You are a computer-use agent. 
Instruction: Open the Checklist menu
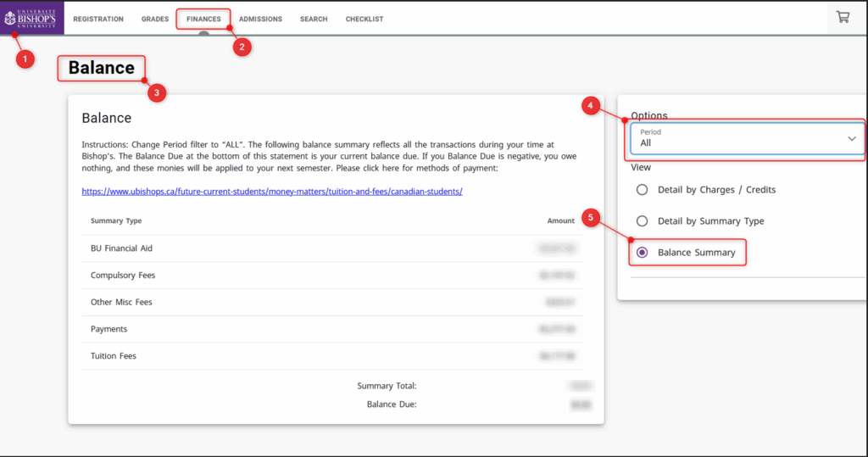364,19
